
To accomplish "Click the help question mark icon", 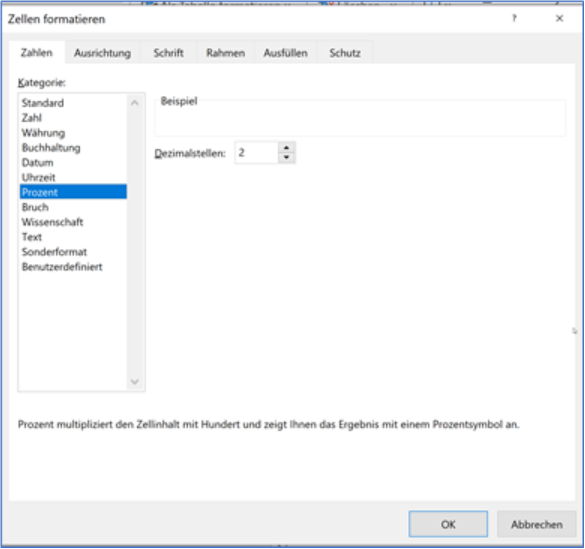I will [x=514, y=18].
